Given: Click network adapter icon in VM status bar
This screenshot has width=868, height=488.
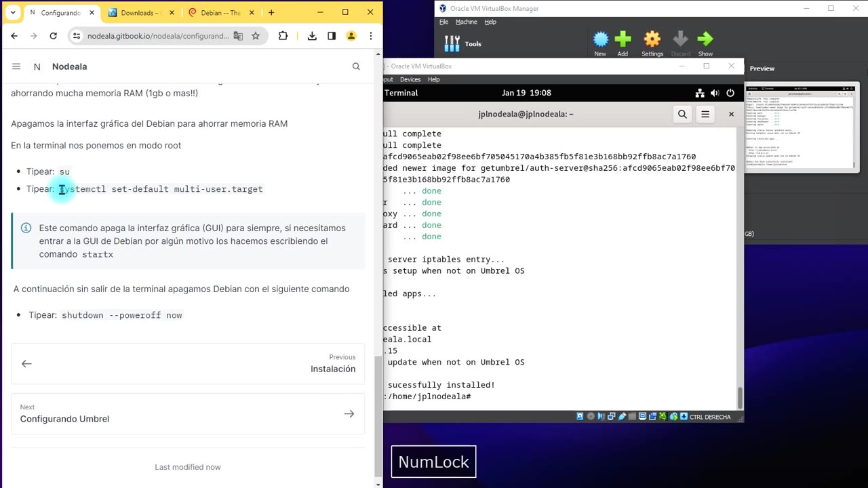Looking at the screenshot, I should point(612,417).
